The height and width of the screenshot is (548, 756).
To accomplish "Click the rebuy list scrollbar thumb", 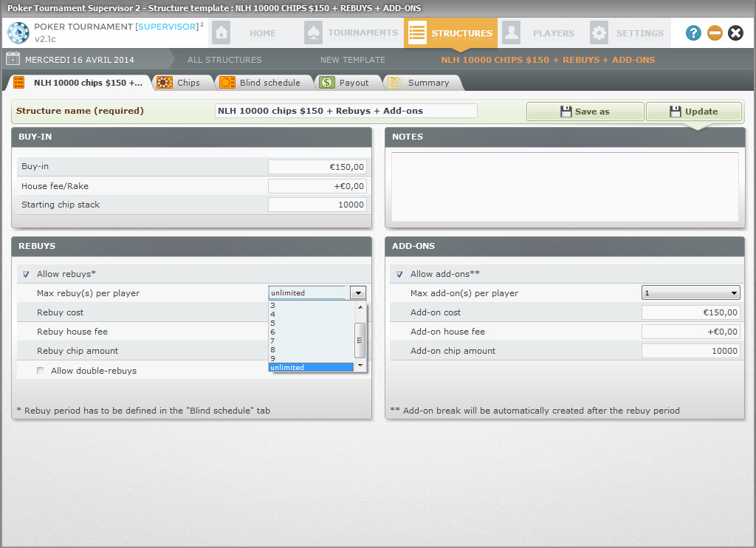I will [360, 340].
